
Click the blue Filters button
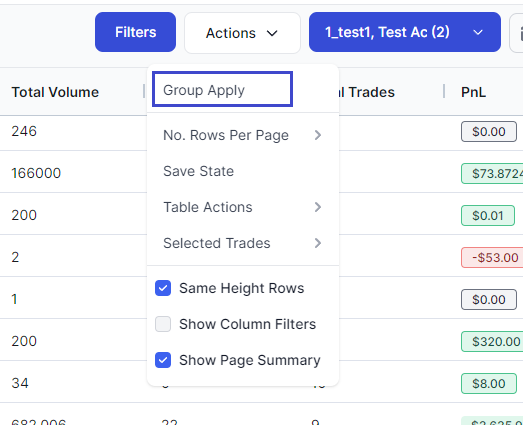click(135, 32)
